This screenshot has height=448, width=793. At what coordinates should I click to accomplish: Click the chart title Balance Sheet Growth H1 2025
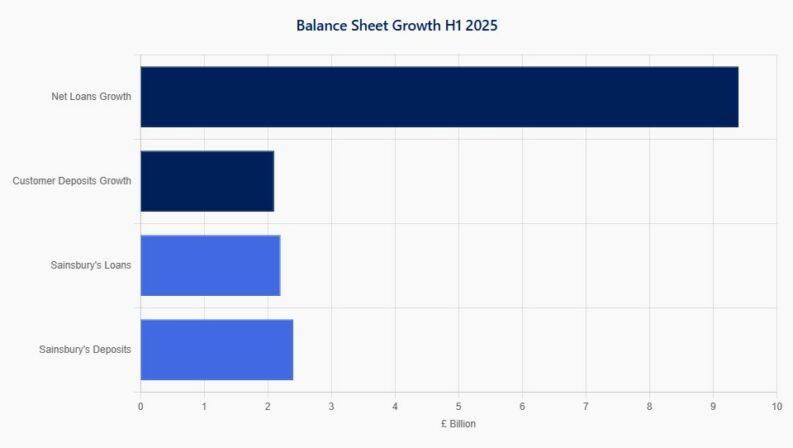click(396, 25)
